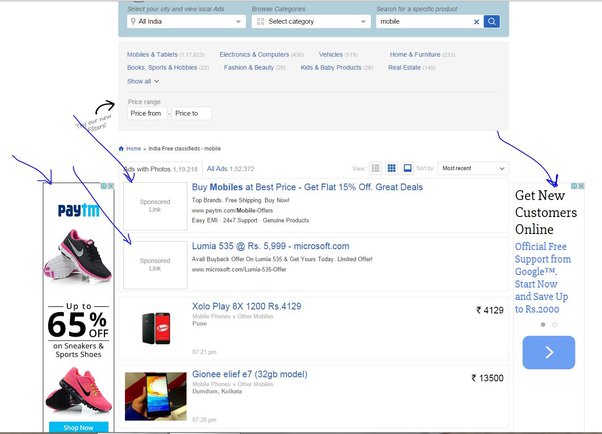Open AdChoices info on Paytm ad

coord(104,186)
